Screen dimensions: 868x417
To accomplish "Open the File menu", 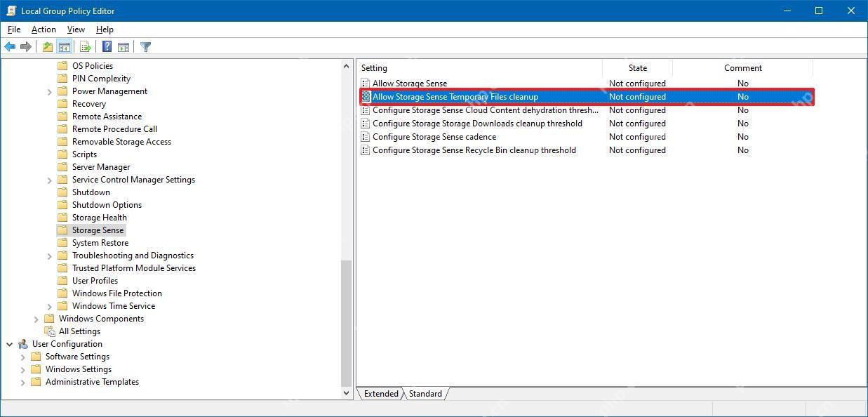I will coord(14,29).
